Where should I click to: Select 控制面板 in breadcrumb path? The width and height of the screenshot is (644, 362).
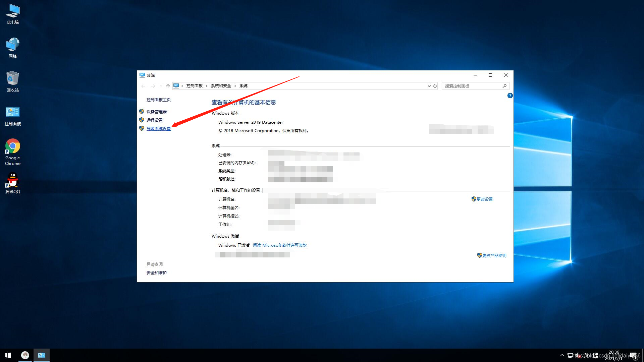pyautogui.click(x=195, y=86)
